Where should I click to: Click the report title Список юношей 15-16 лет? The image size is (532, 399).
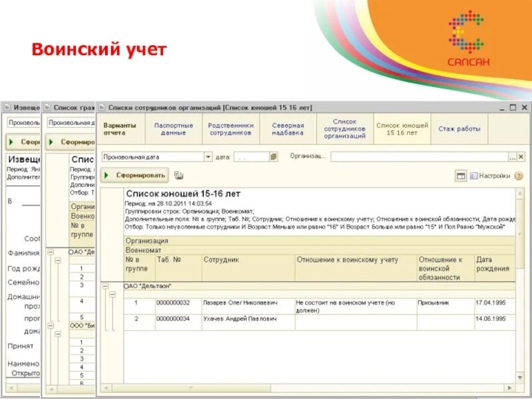coord(184,194)
